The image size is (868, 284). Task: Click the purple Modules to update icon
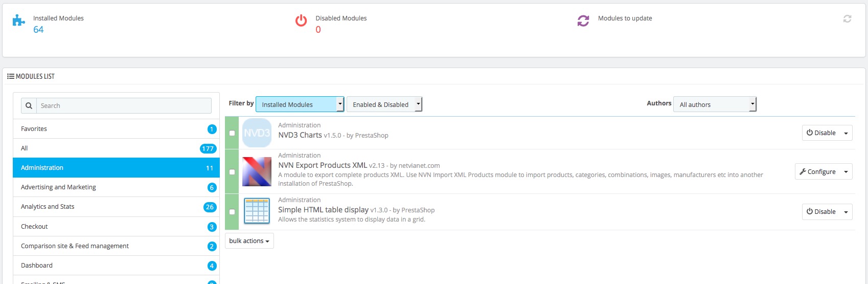pyautogui.click(x=583, y=20)
